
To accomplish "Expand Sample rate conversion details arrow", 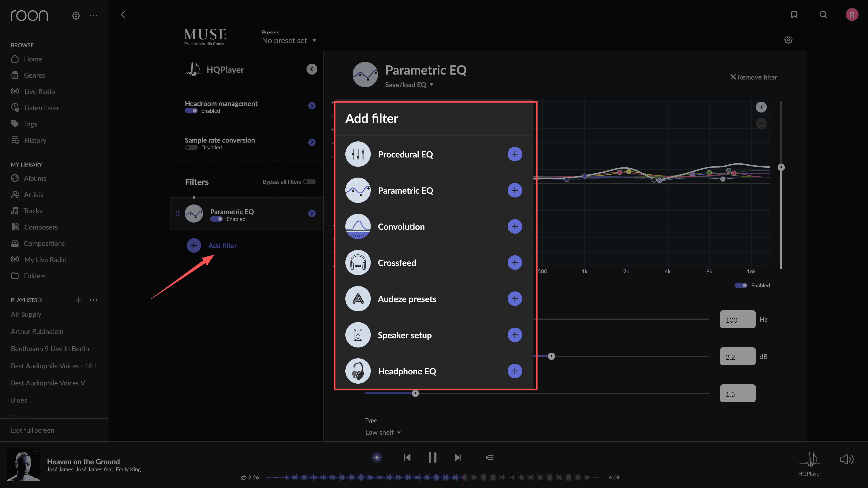I will click(x=312, y=143).
